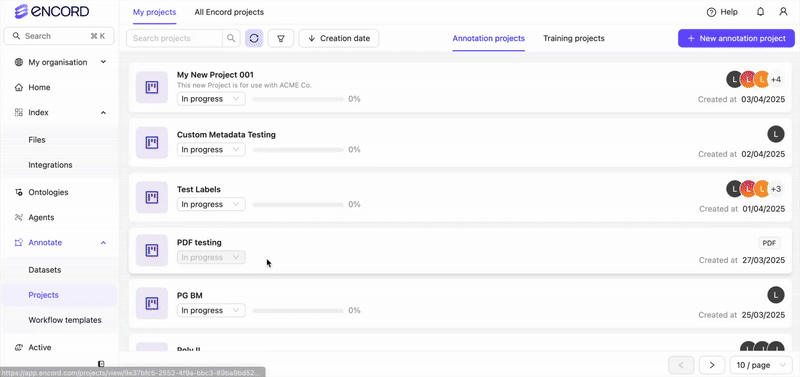The width and height of the screenshot is (800, 377).
Task: Click My New Project 001 project icon
Action: coord(152,87)
